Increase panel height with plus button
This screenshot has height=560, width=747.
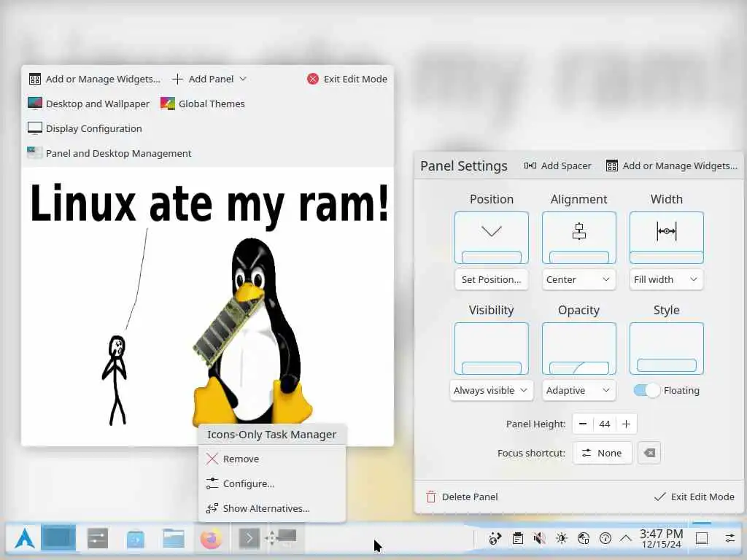pyautogui.click(x=627, y=424)
